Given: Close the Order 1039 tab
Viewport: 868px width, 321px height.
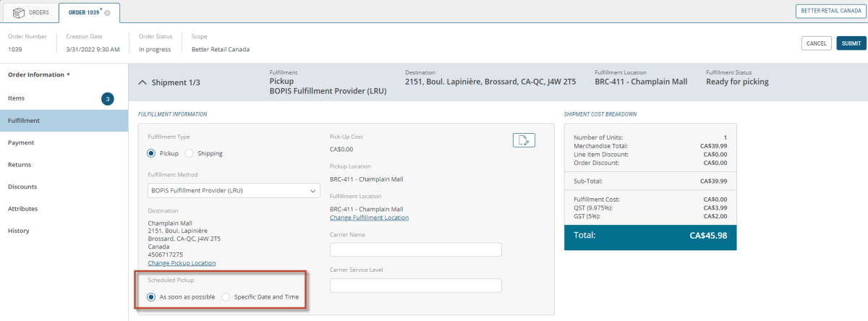Looking at the screenshot, I should coord(107,13).
